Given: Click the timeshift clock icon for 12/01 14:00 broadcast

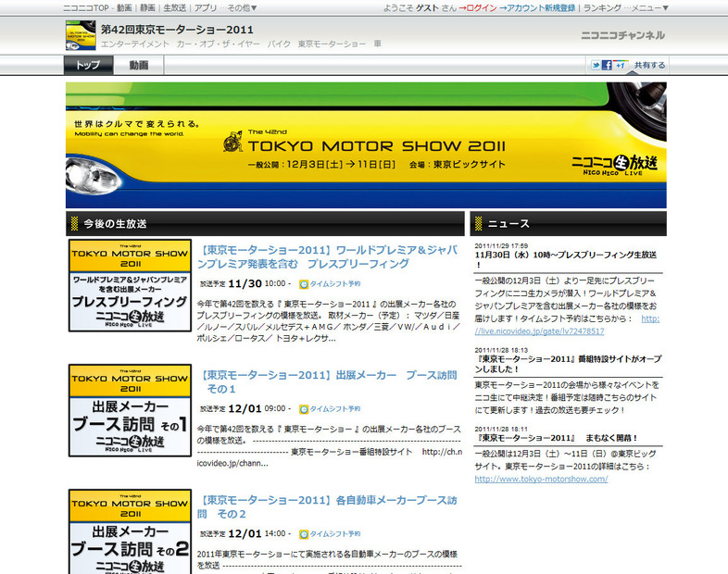Looking at the screenshot, I should coord(304,534).
